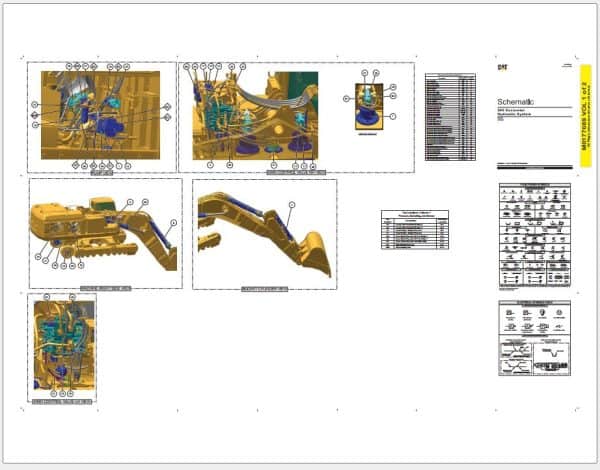Click the hydraulic symbols legend grid

(535, 235)
